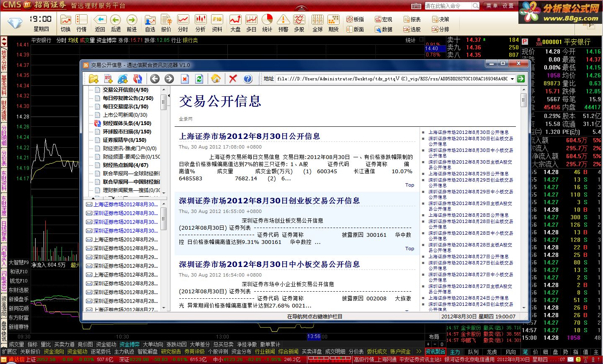Click the add folder icon in news browser
The width and height of the screenshot is (603, 364).
93,79
